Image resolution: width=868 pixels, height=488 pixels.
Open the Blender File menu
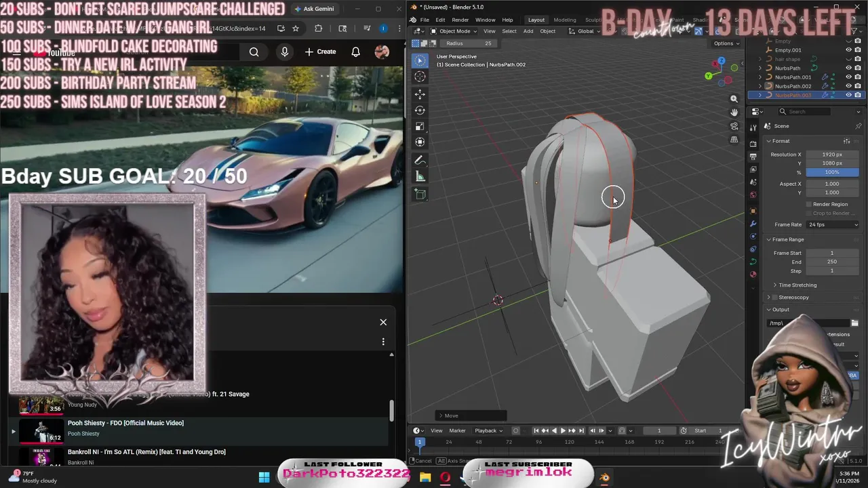point(425,20)
